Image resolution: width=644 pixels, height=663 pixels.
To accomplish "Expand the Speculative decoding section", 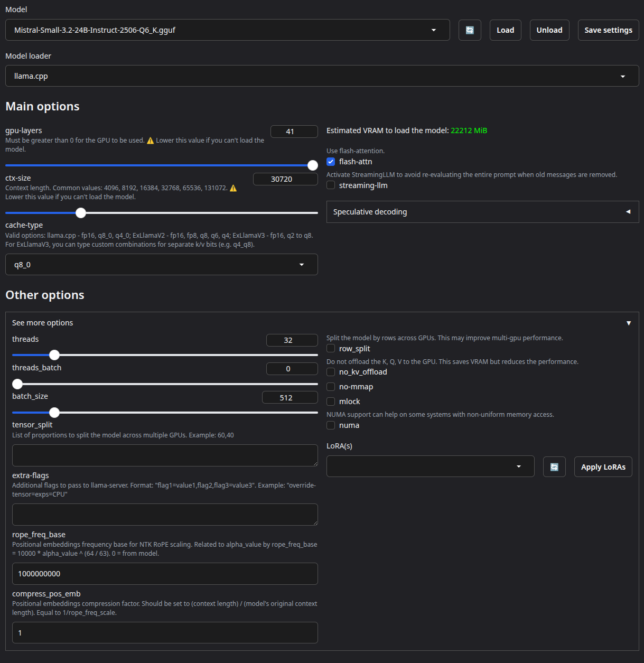I will [x=483, y=212].
